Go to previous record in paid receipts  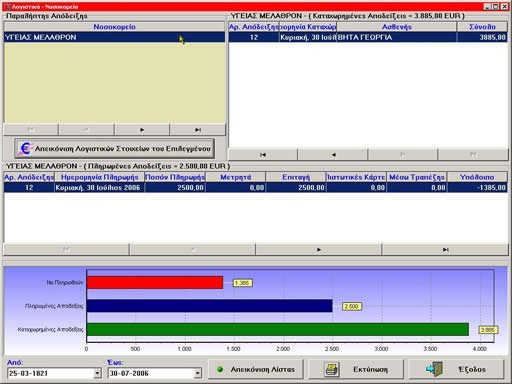(x=192, y=250)
